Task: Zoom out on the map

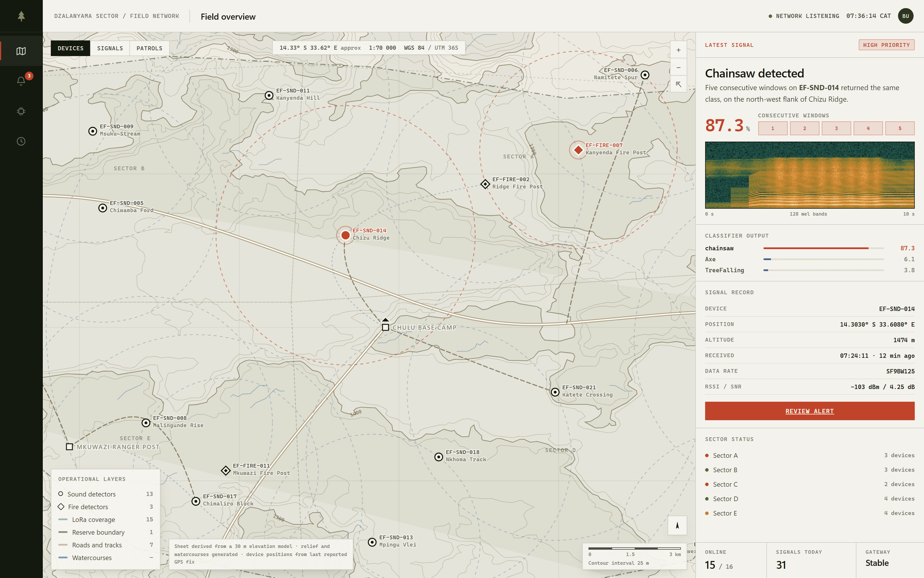Action: [679, 67]
